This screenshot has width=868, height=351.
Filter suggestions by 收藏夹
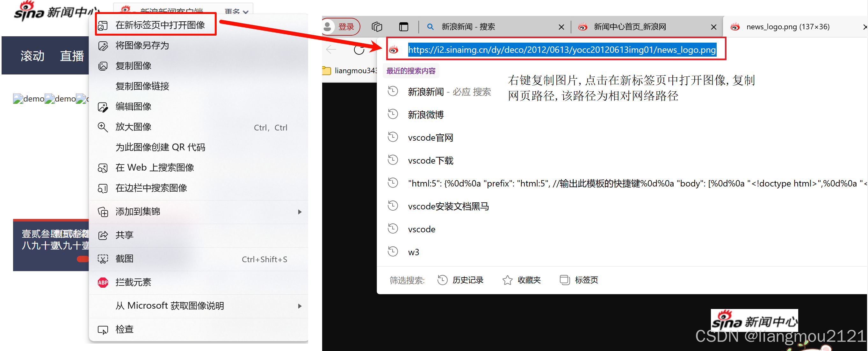[x=522, y=280]
